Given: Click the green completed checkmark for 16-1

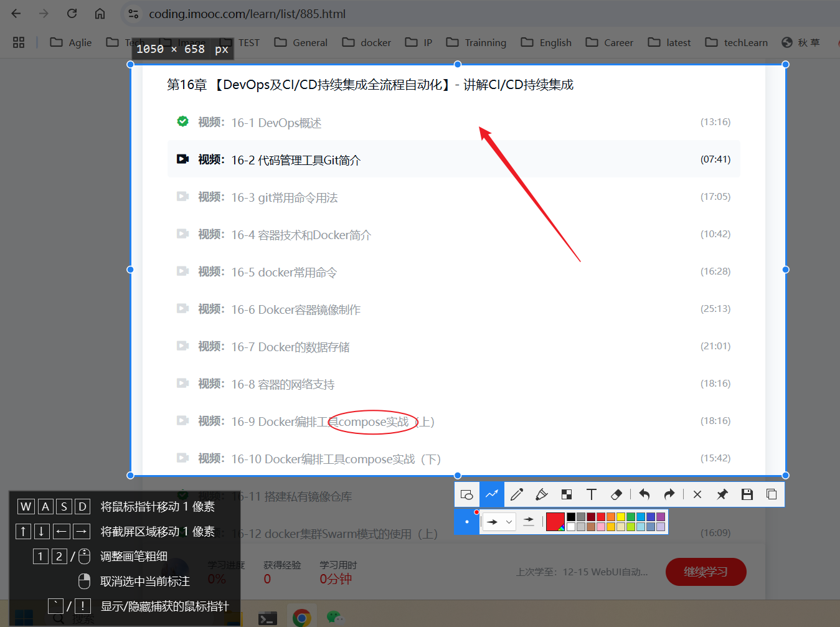Looking at the screenshot, I should point(182,121).
